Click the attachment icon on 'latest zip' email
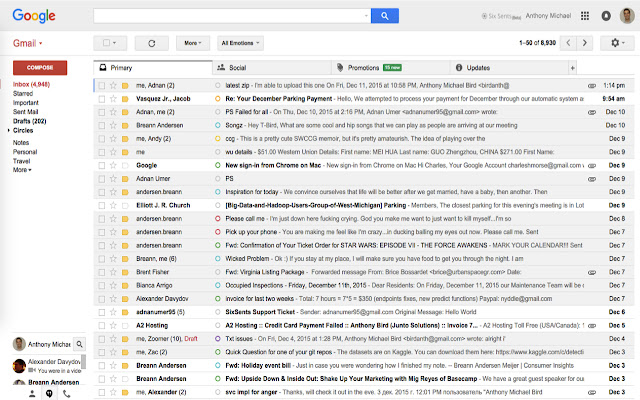640x400 pixels. pos(592,86)
